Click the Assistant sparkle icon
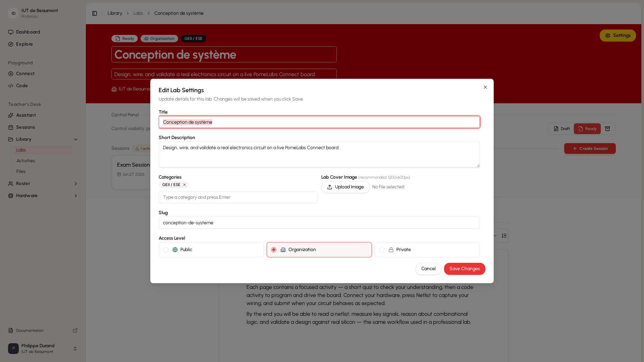This screenshot has height=362, width=644. (x=11, y=115)
